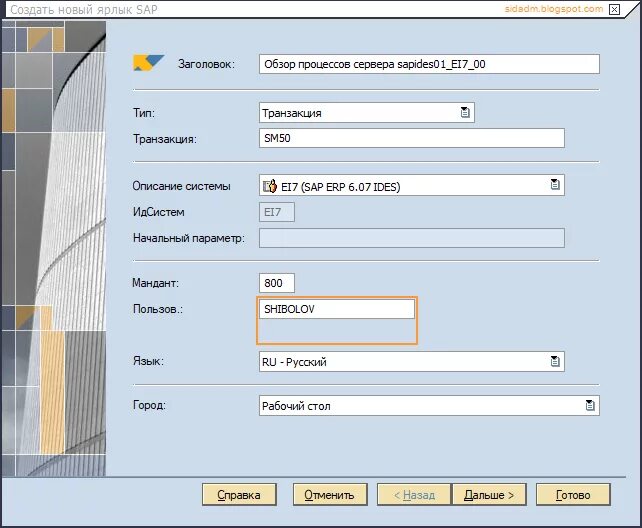Expand the Город location dropdown
The height and width of the screenshot is (528, 642).
590,405
